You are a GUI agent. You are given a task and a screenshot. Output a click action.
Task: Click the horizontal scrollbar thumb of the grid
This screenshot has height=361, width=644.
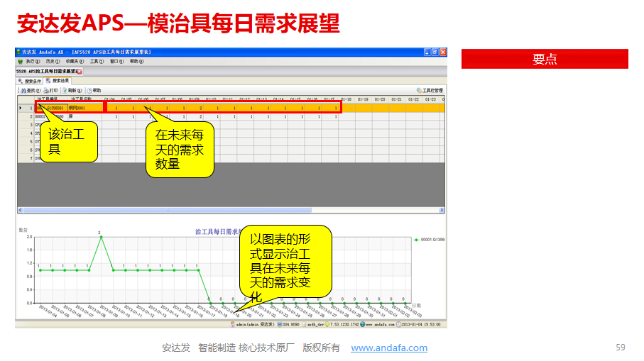coord(168,210)
